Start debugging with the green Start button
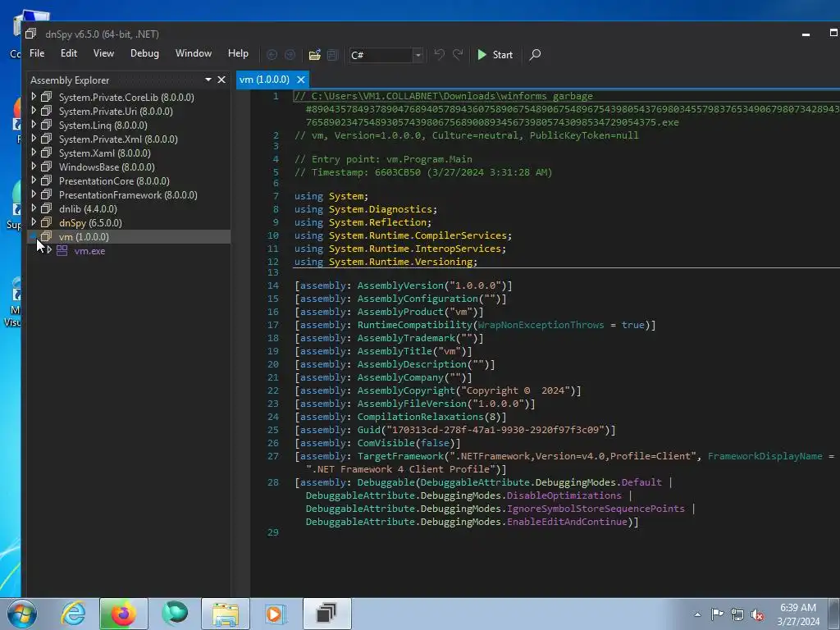 click(495, 55)
